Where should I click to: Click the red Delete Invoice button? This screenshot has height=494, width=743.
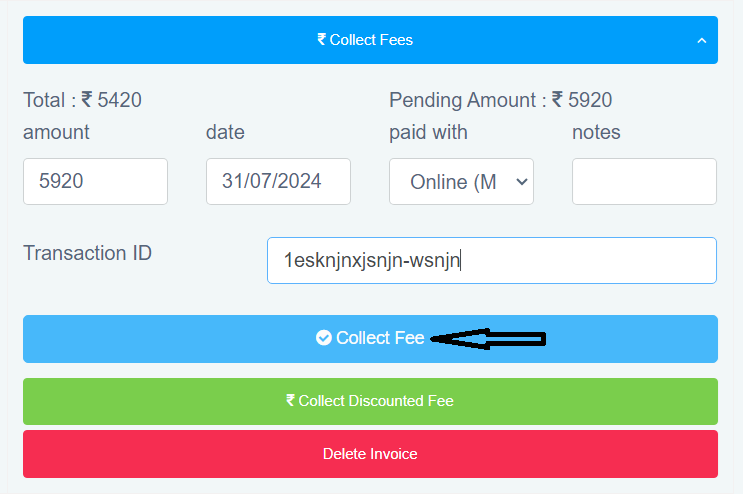(370, 454)
